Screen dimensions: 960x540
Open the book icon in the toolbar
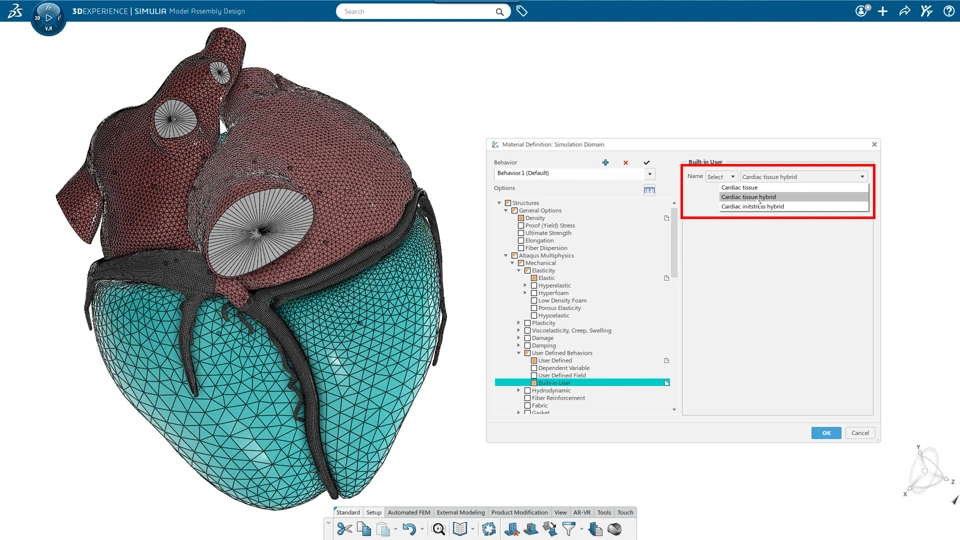[460, 529]
